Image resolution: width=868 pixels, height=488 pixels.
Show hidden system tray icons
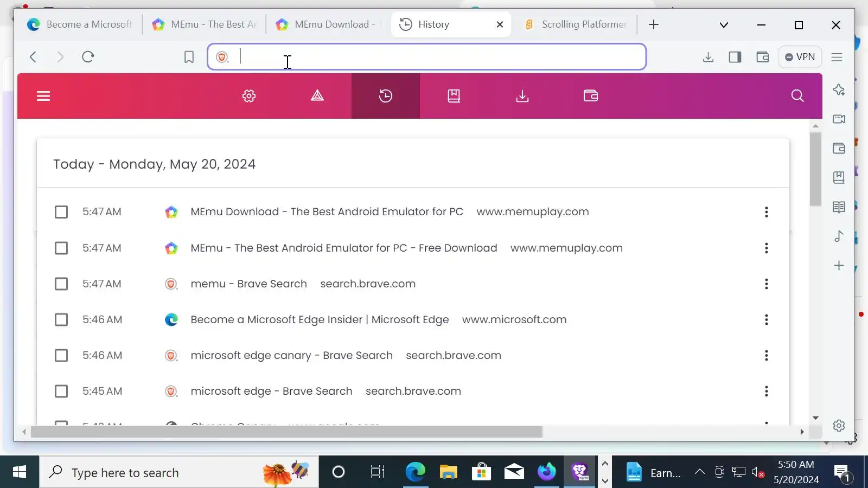(700, 472)
